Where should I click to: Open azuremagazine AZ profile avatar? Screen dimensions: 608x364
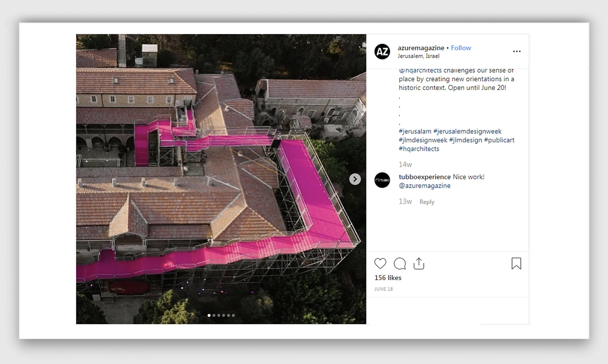[382, 52]
